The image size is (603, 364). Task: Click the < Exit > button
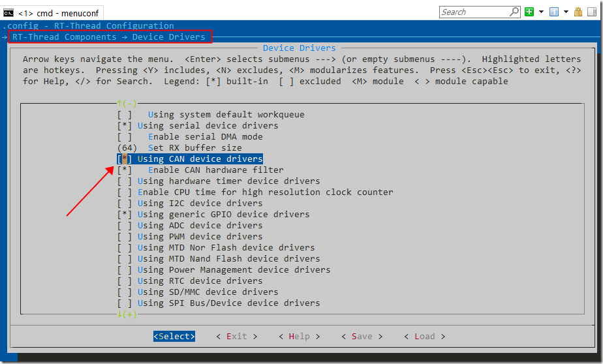236,337
